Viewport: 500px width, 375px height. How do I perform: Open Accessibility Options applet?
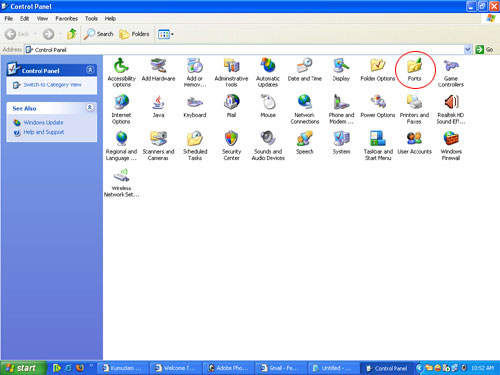121,72
